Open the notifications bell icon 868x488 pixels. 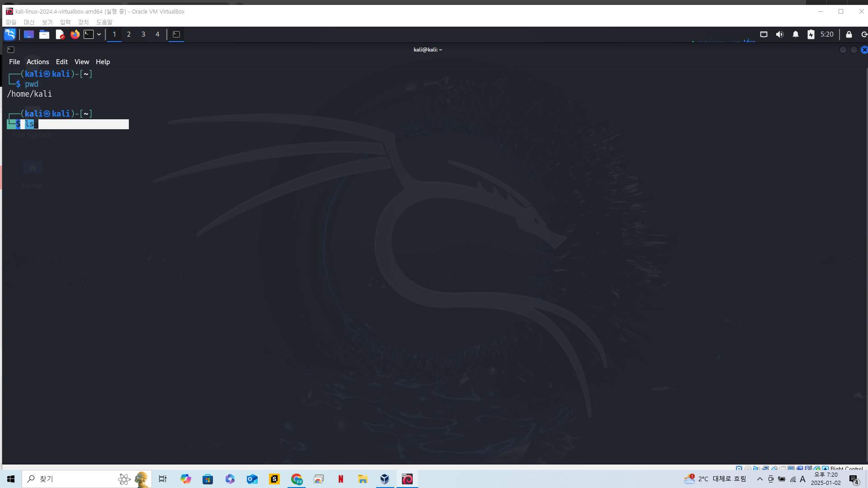click(x=796, y=34)
